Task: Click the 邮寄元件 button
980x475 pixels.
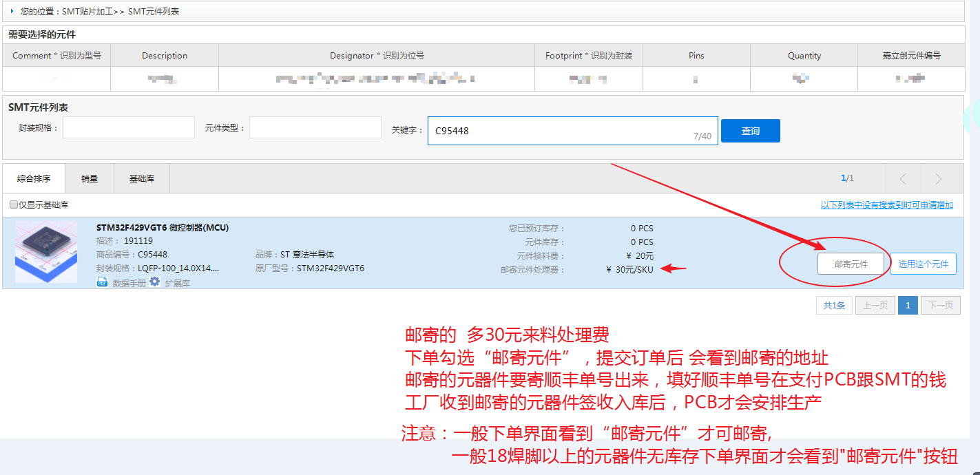Action: [x=851, y=263]
